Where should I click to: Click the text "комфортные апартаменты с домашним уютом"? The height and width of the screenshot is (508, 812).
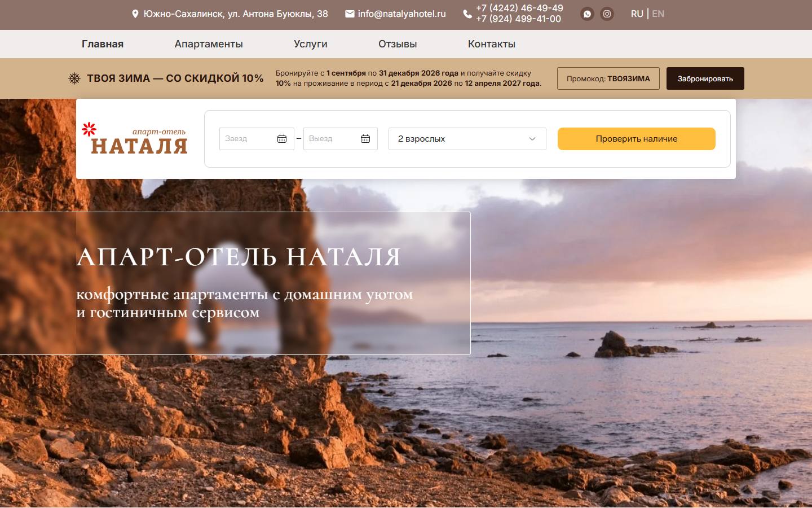(245, 294)
